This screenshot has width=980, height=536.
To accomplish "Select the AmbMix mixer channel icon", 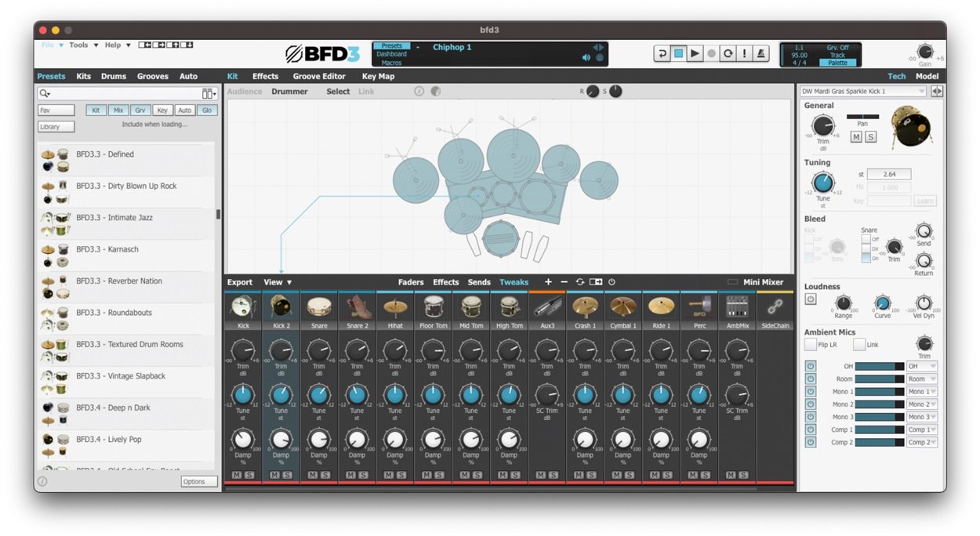I will (737, 306).
